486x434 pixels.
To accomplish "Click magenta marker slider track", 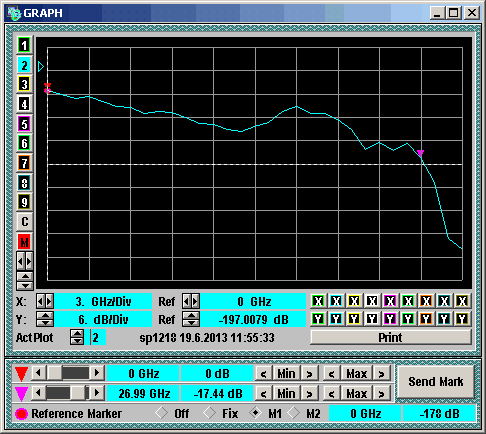I will (x=68, y=393).
